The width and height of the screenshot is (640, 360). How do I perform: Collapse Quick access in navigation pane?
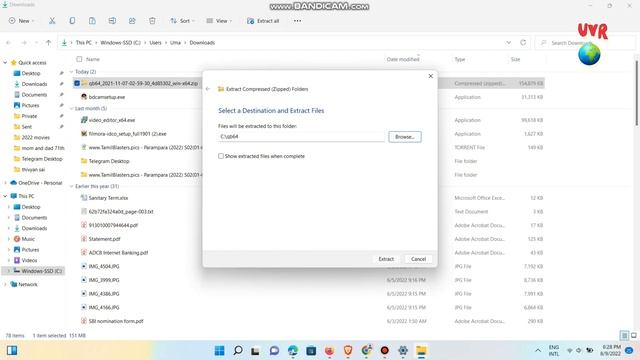[x=5, y=63]
